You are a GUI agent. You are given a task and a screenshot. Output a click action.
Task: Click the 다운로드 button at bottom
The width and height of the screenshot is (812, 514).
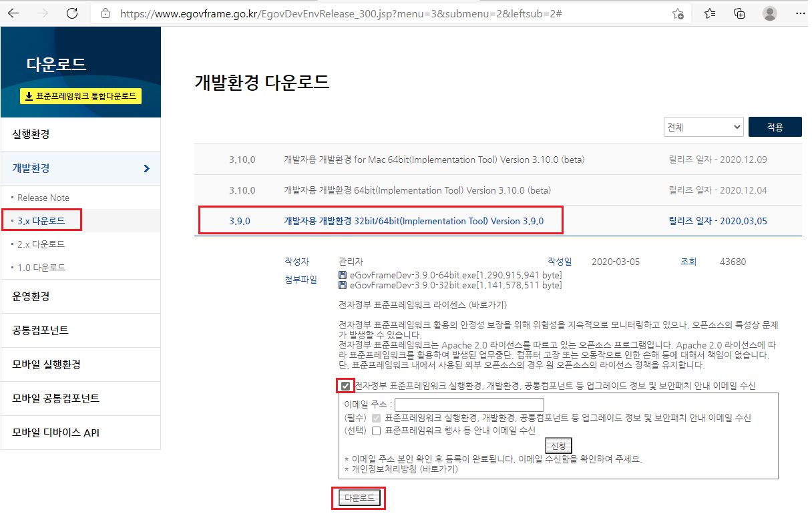pos(359,498)
